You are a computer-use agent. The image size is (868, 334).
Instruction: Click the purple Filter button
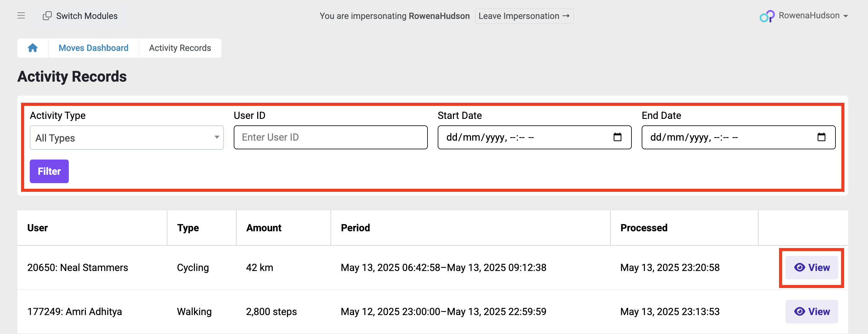tap(49, 171)
